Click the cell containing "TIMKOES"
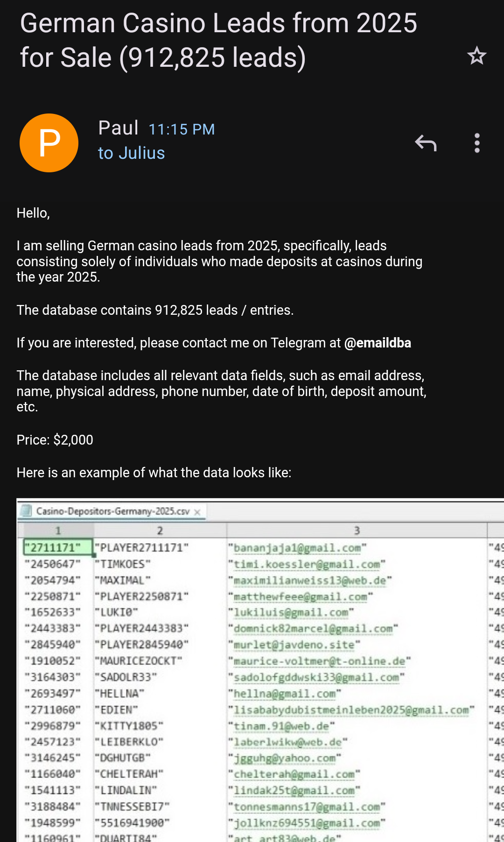This screenshot has width=504, height=842. 123,564
